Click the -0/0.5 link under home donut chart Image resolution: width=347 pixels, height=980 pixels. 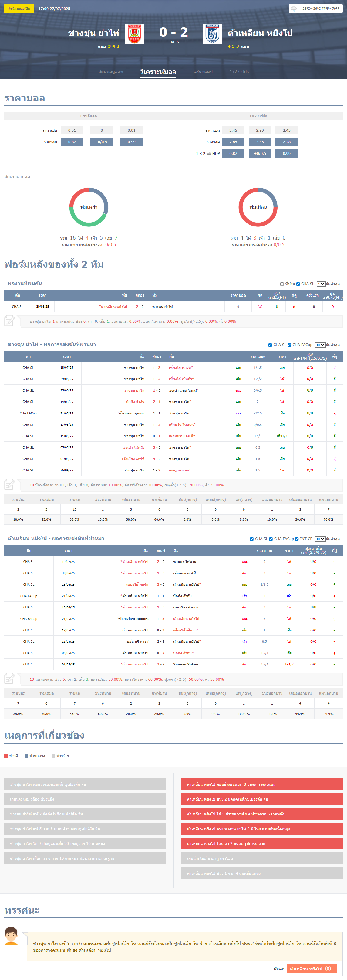pos(110,245)
